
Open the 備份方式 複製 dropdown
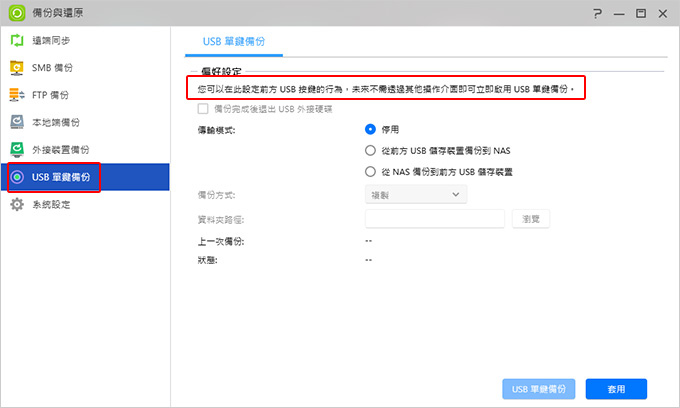click(416, 195)
